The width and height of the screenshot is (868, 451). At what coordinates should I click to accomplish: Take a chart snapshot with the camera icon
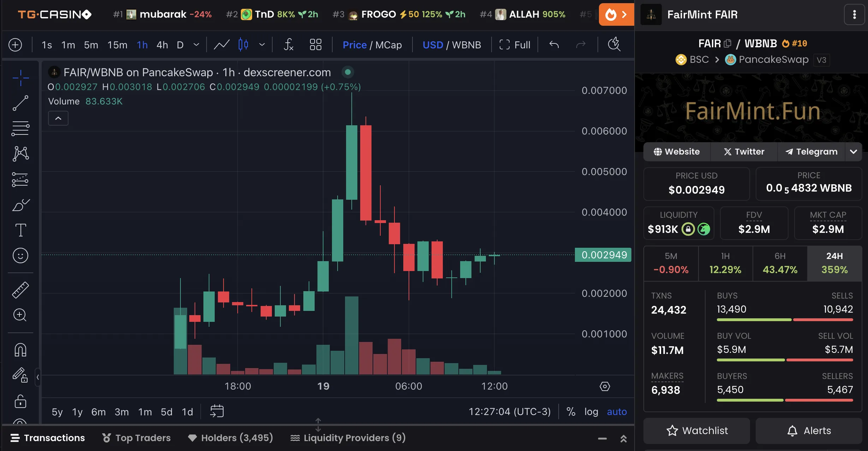[614, 45]
